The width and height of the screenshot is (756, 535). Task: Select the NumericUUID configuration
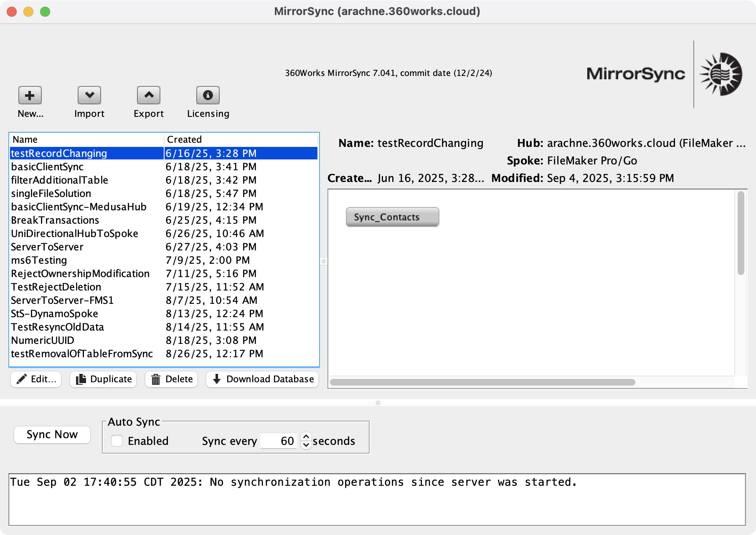[x=164, y=340]
